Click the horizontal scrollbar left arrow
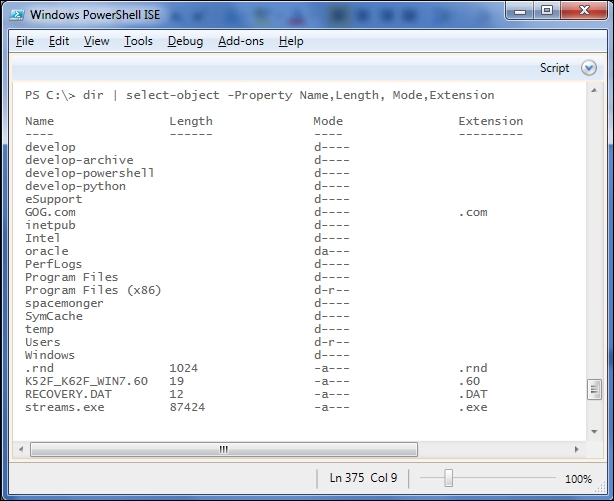The image size is (614, 501). tap(21, 449)
